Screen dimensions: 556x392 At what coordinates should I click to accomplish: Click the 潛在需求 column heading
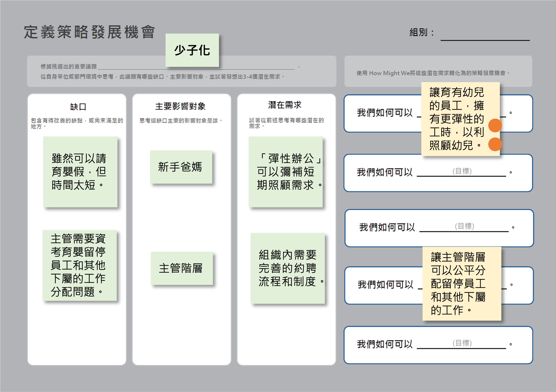(285, 105)
